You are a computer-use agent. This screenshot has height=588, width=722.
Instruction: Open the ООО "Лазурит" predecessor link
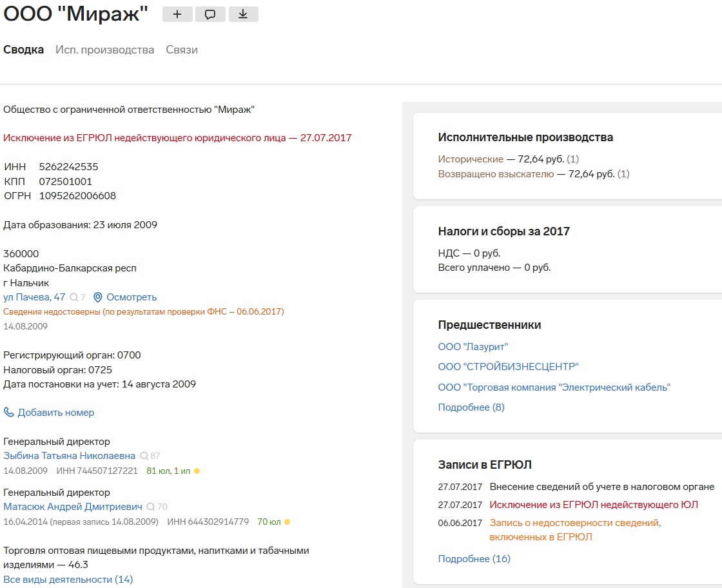473,347
